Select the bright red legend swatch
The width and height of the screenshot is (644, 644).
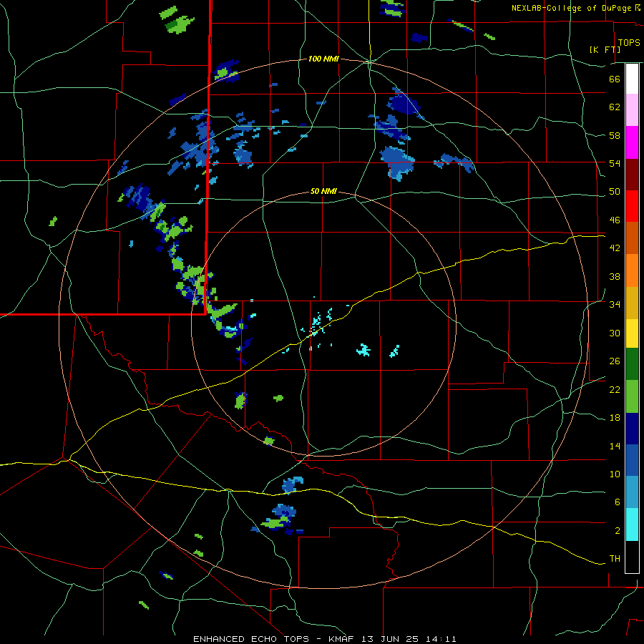[632, 206]
